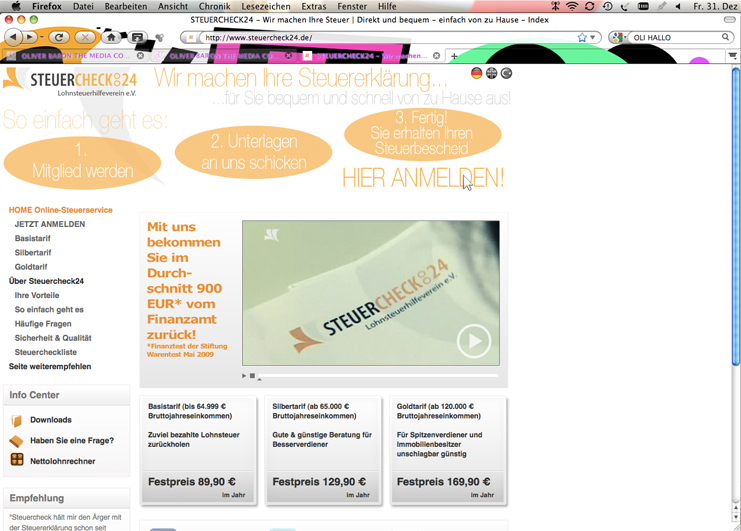This screenshot has width=741, height=531.
Task: Click the small stop square under the video
Action: coord(252,376)
